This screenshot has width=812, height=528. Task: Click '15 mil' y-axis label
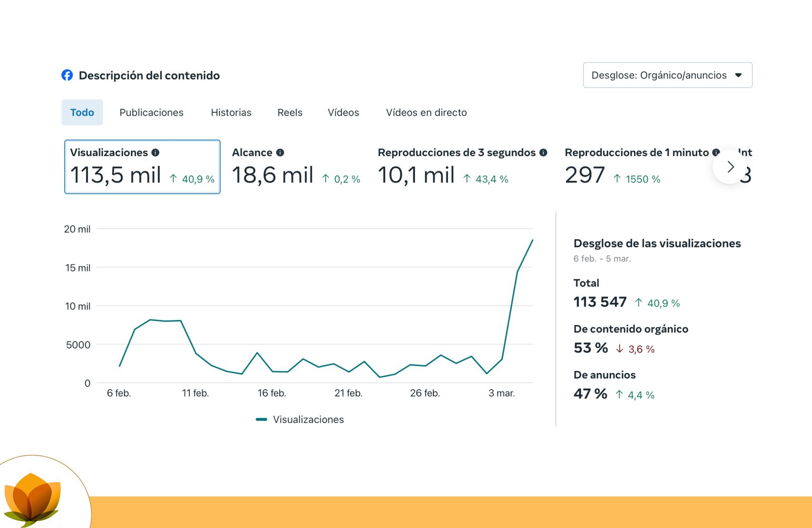click(x=77, y=268)
